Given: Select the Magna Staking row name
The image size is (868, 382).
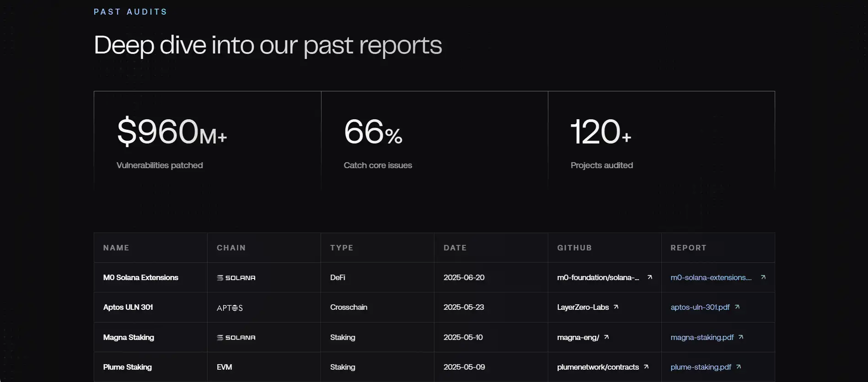Looking at the screenshot, I should click(x=129, y=337).
